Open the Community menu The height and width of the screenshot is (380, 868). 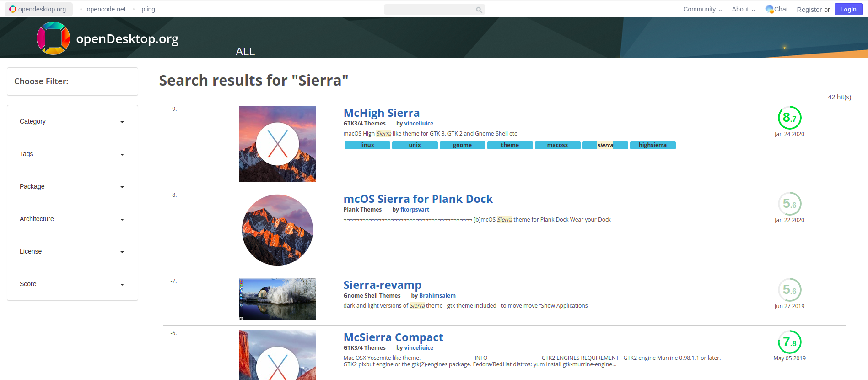point(702,9)
